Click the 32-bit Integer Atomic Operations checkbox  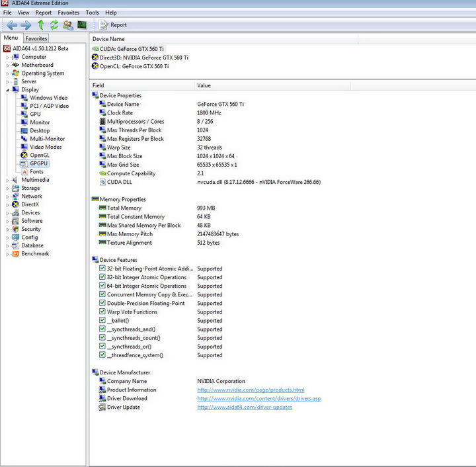click(x=102, y=277)
